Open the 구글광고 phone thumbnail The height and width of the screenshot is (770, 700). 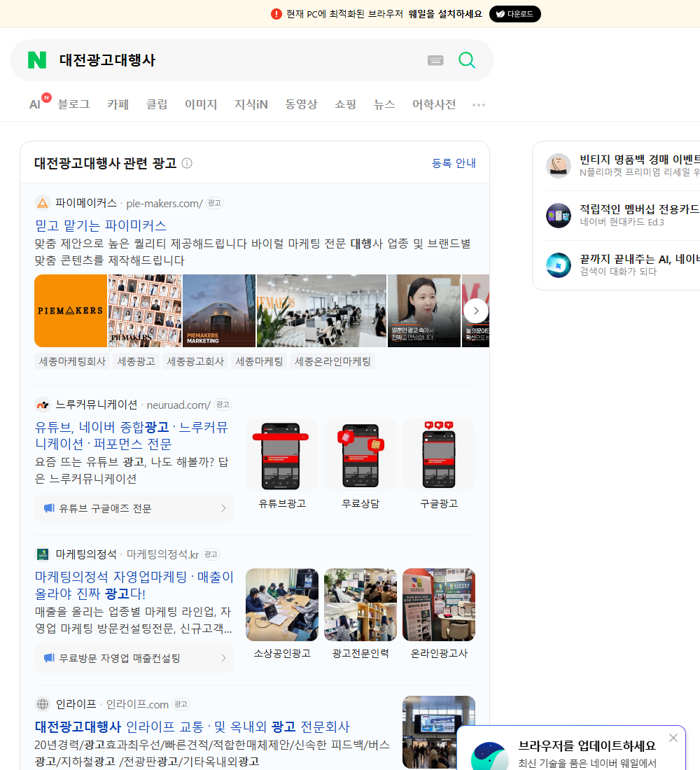click(x=439, y=455)
